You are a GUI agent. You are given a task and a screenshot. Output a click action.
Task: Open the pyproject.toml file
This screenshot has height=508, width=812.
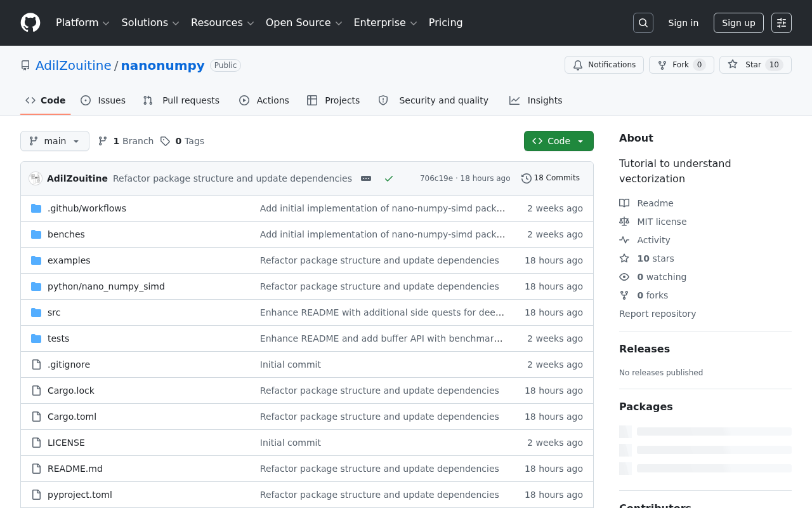(80, 495)
